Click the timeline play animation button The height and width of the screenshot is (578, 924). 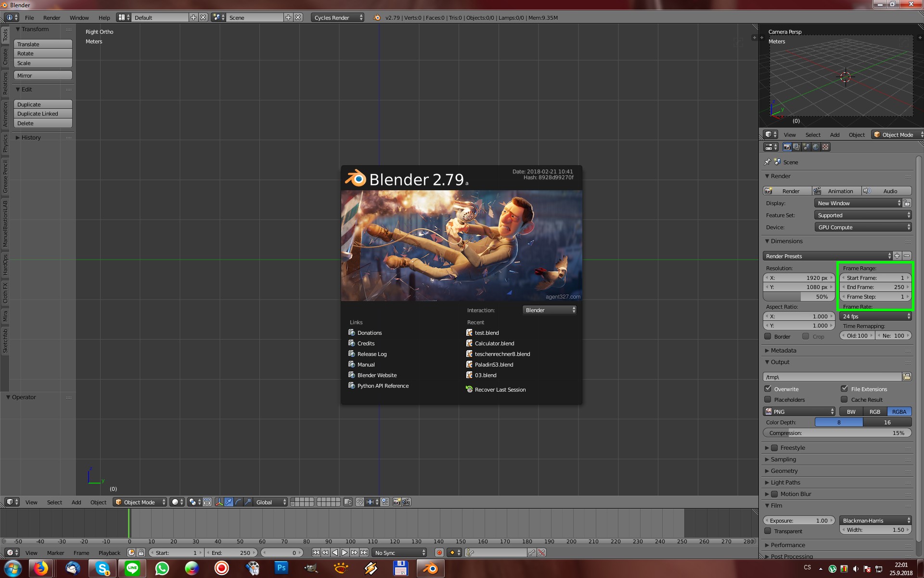pyautogui.click(x=345, y=552)
